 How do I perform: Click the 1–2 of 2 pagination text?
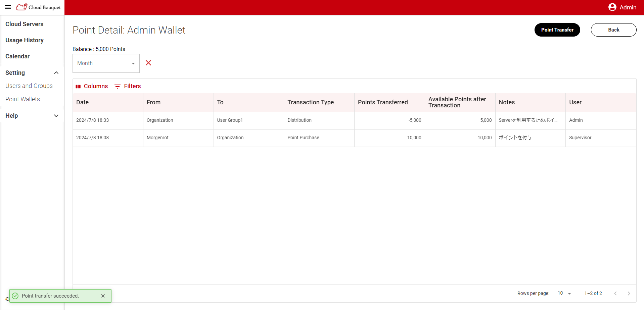[x=593, y=293]
